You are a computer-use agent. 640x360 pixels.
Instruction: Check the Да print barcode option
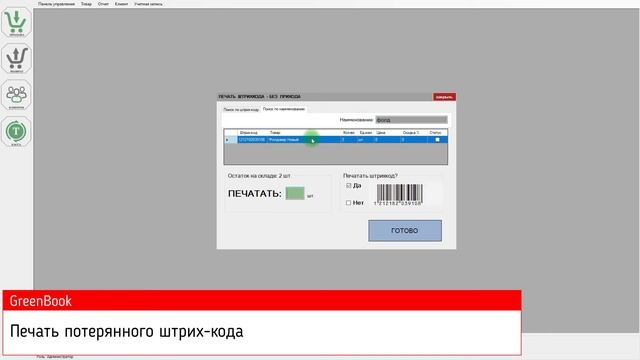coord(349,185)
